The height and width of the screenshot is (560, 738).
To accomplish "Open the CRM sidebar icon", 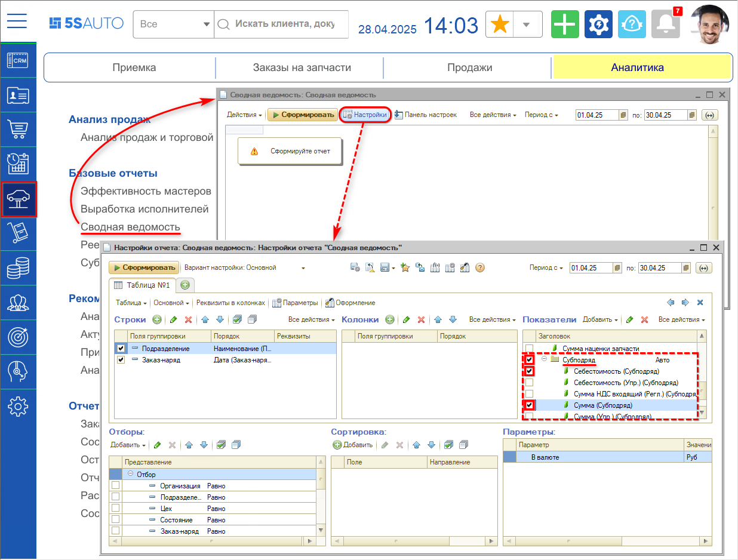I will coord(18,60).
